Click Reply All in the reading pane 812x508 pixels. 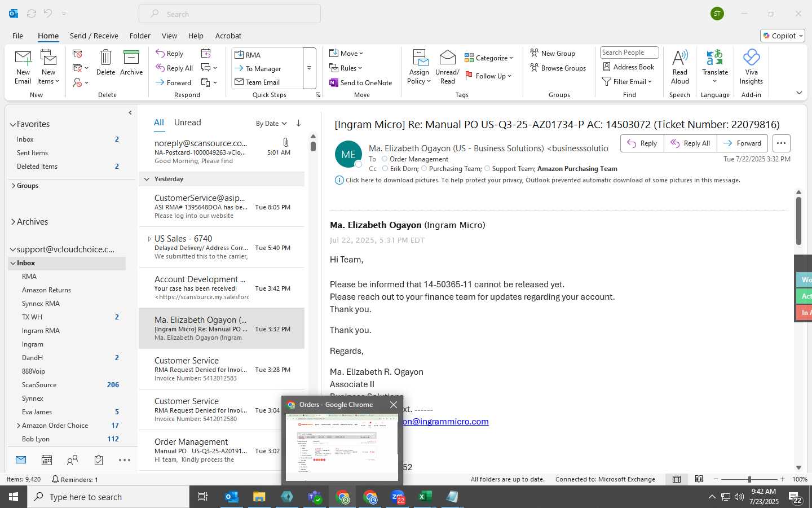click(x=690, y=143)
